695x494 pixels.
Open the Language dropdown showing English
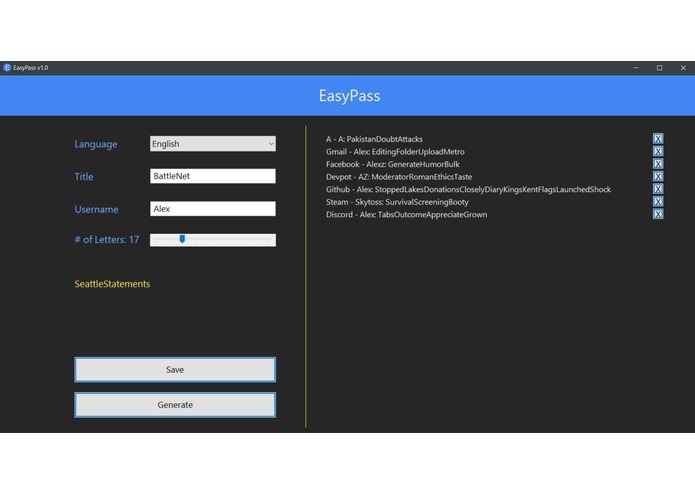coord(213,144)
